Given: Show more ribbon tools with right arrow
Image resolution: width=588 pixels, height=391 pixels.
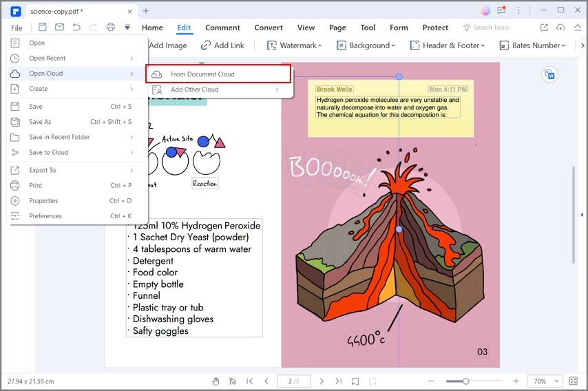Looking at the screenshot, I should 582,45.
